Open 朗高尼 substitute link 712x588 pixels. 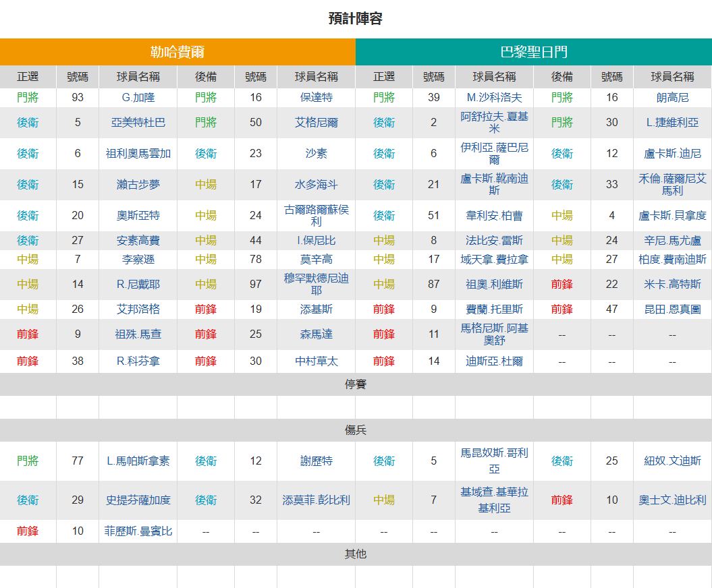[672, 98]
